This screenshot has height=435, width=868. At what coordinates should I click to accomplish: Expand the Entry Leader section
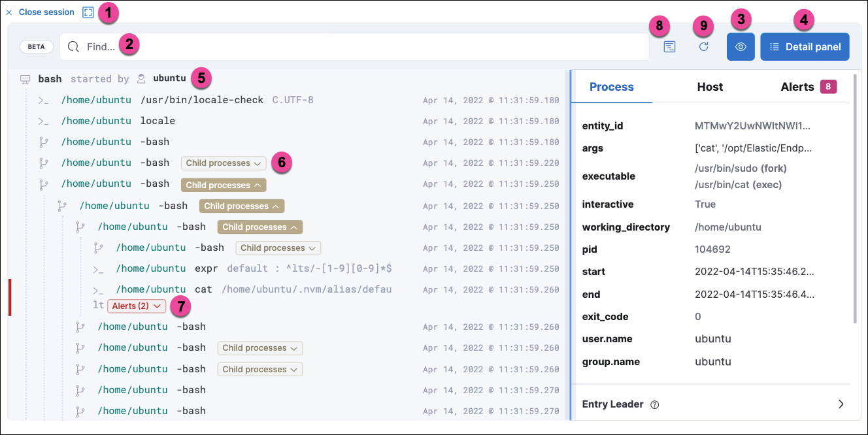coord(841,404)
